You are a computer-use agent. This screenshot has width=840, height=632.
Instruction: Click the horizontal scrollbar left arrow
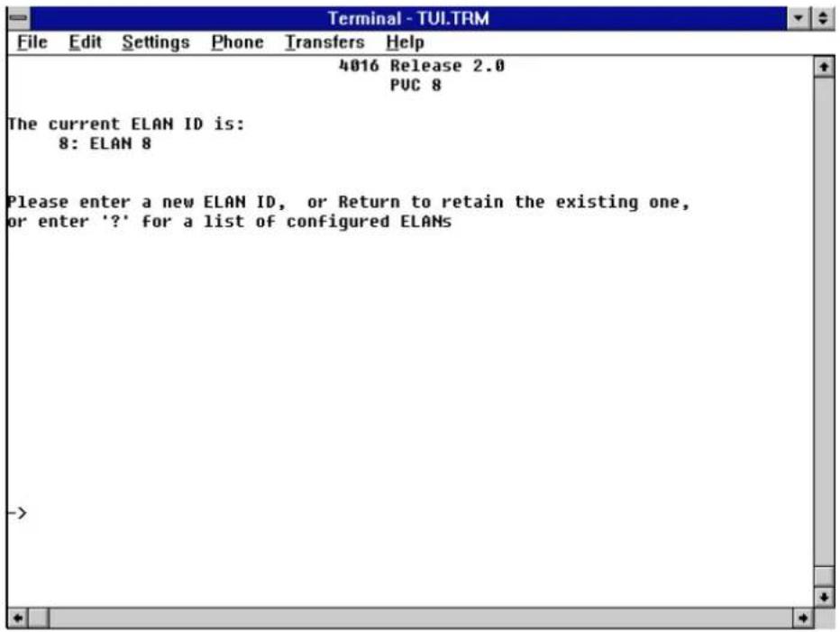coord(18,618)
